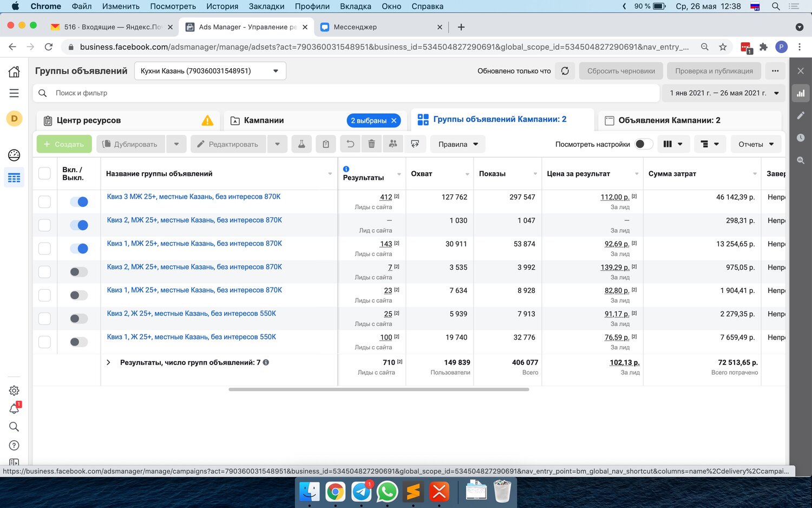Select checkbox for Квиз 2, Ж 25+ 550К row
The image size is (812, 508).
[44, 318]
